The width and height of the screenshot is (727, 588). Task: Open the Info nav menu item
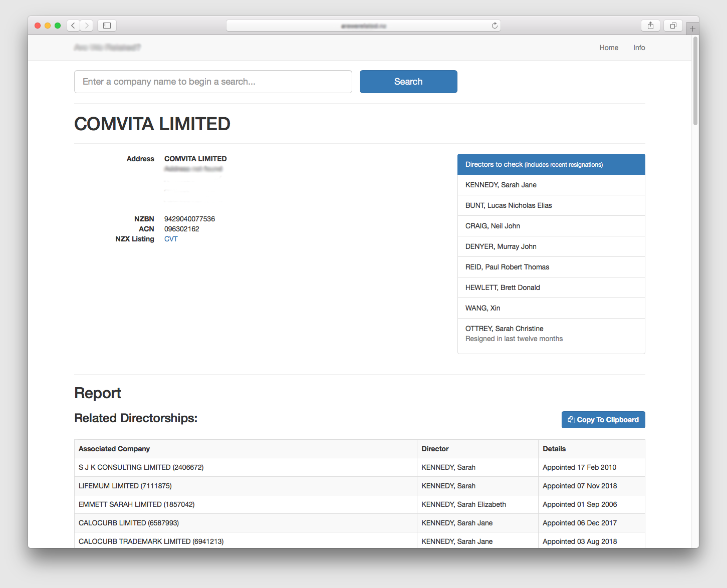tap(639, 48)
